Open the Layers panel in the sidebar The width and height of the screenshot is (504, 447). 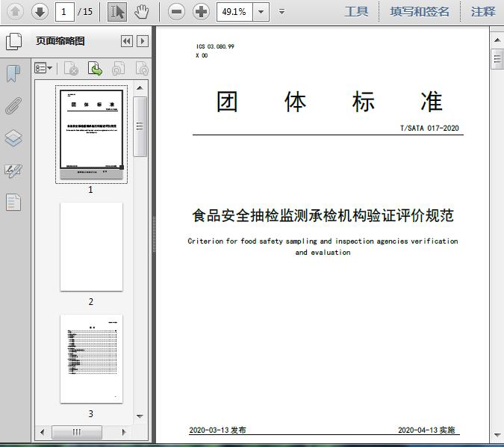(13, 138)
